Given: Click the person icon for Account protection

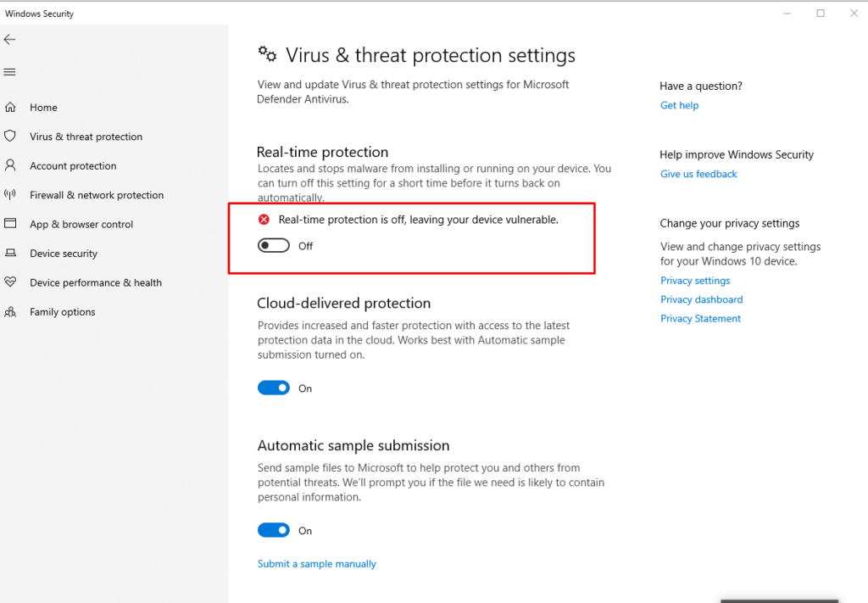Looking at the screenshot, I should point(10,165).
